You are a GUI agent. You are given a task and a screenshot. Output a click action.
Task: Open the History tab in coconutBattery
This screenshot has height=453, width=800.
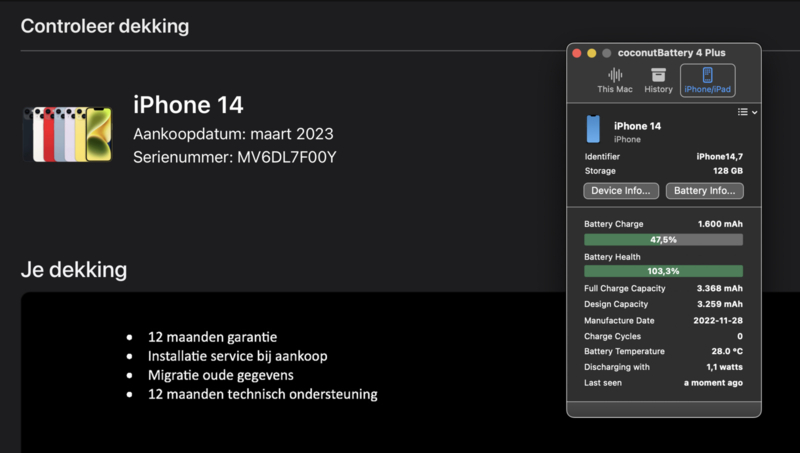[658, 81]
